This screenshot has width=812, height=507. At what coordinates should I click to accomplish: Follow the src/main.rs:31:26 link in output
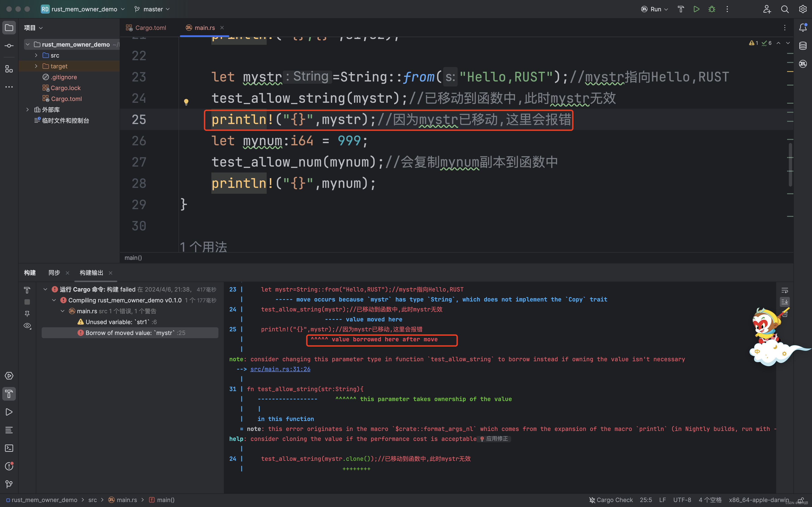[x=280, y=369]
